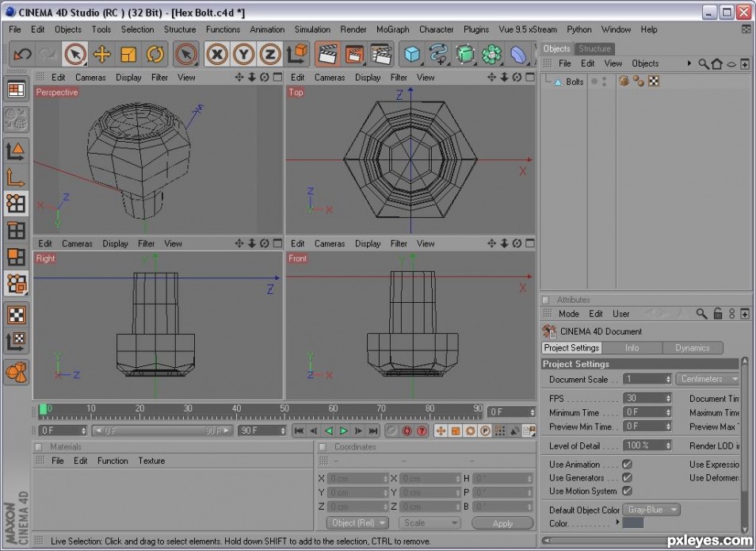Add Cube primitive object
This screenshot has height=551, width=756.
click(412, 54)
